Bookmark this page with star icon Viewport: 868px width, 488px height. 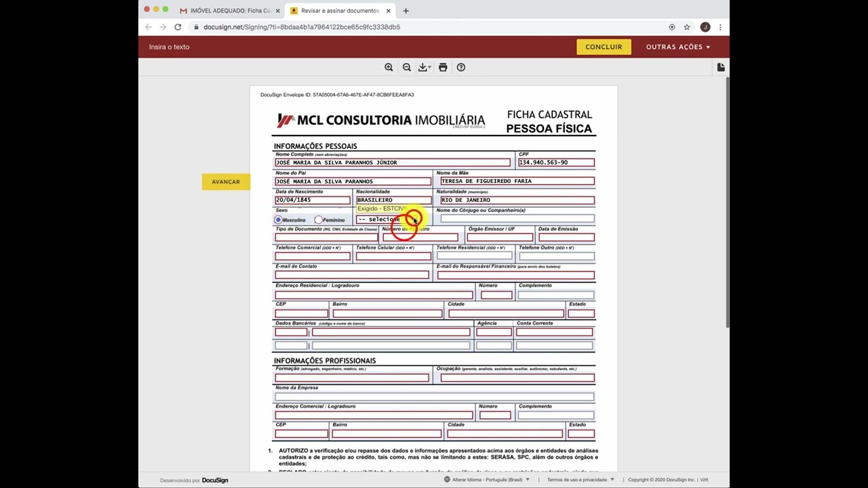687,27
